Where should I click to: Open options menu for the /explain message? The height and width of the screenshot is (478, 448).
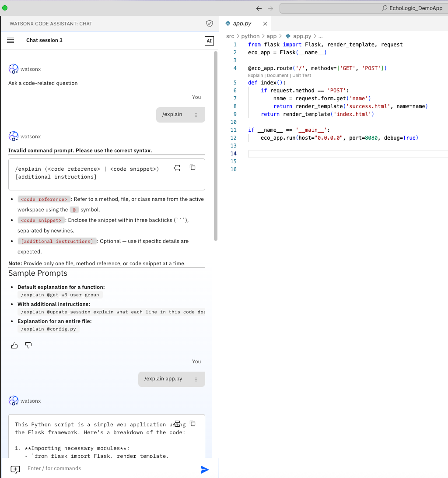pyautogui.click(x=196, y=115)
